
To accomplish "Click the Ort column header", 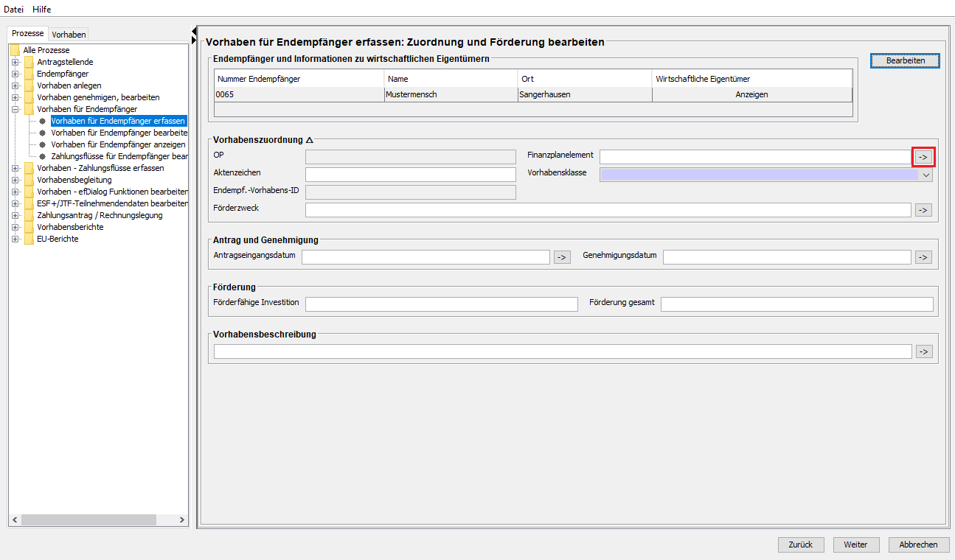I will (x=586, y=79).
